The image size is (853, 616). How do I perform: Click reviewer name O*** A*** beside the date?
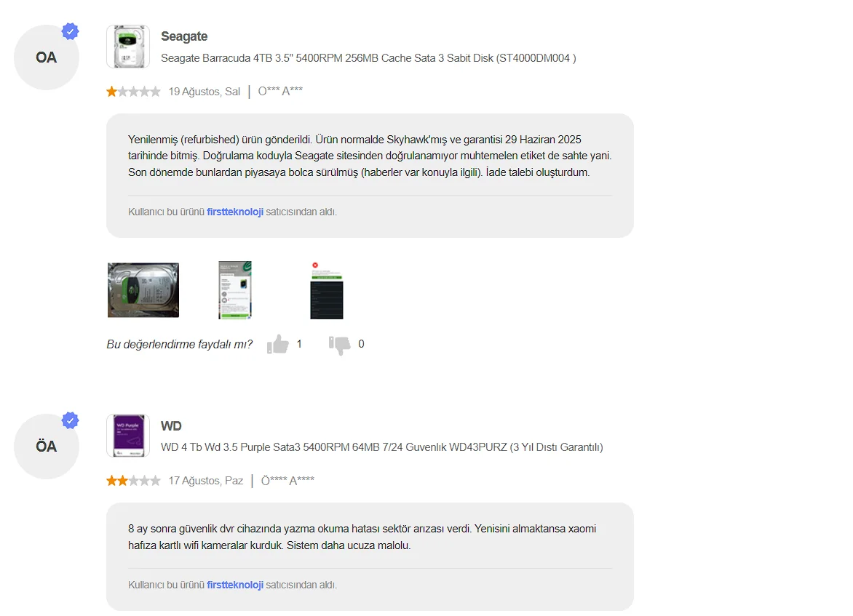tap(280, 92)
